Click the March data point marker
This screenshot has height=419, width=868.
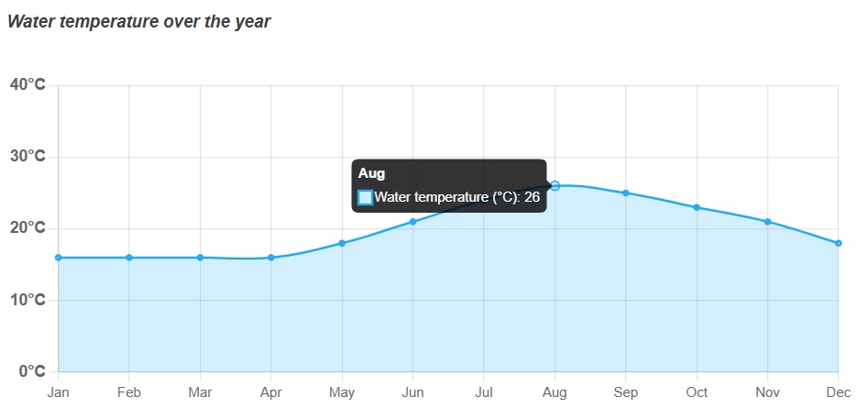pyautogui.click(x=200, y=258)
